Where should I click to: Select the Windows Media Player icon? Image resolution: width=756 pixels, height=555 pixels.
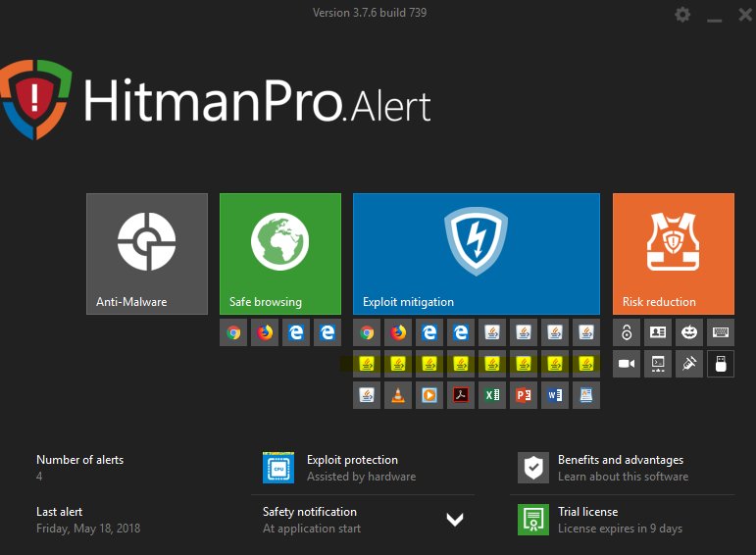[429, 395]
